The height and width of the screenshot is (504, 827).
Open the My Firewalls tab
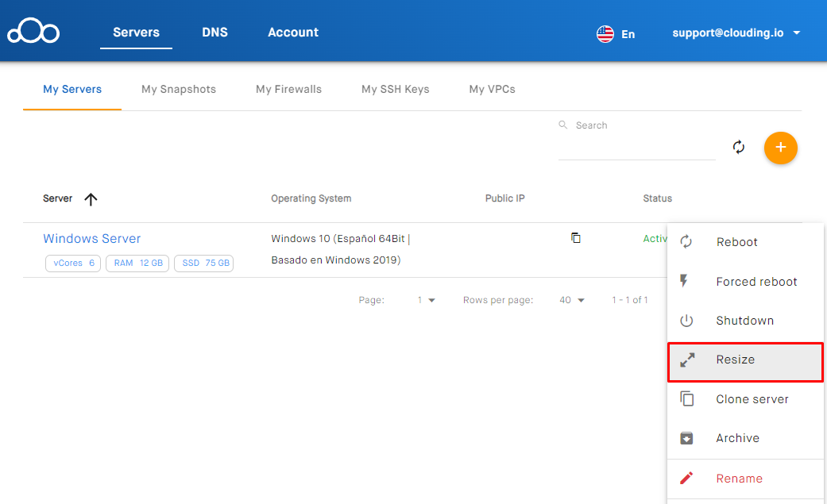click(288, 89)
